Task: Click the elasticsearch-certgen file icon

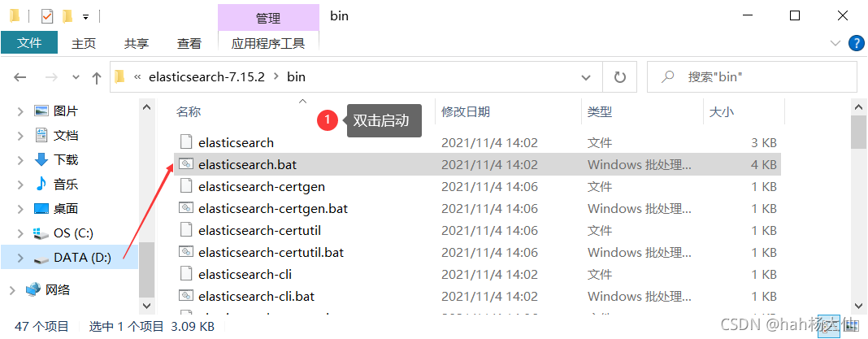Action: 187,186
